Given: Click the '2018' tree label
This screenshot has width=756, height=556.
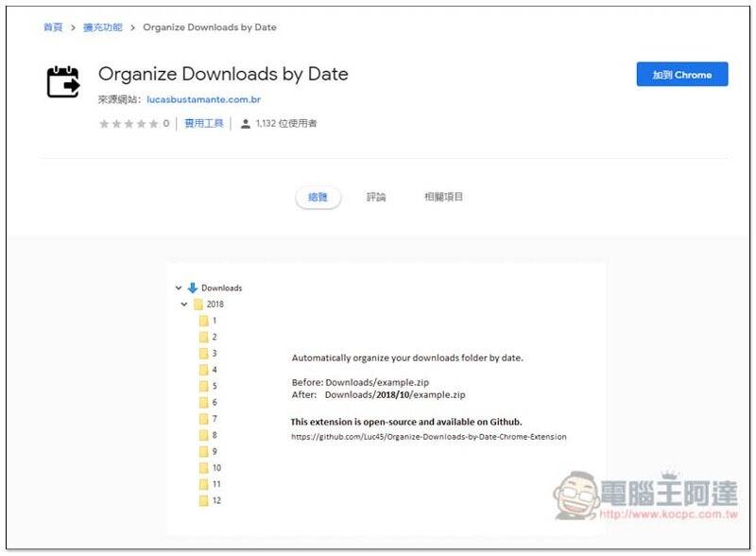Looking at the screenshot, I should click(215, 304).
